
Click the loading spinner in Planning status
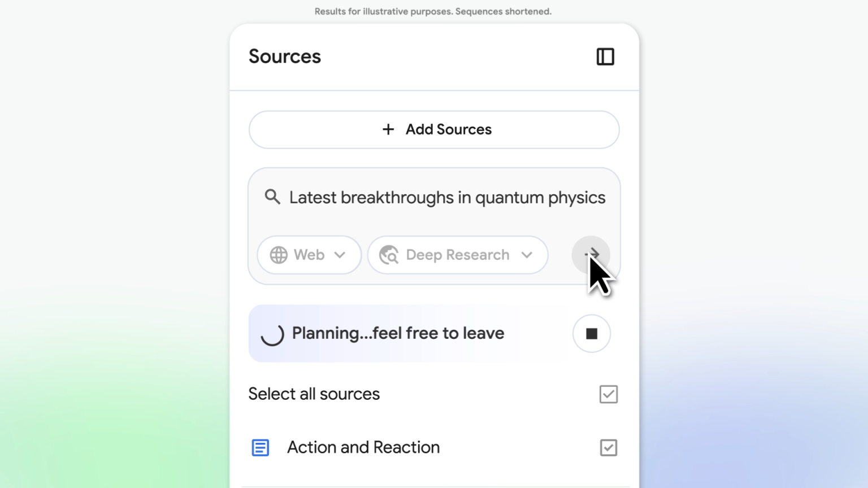click(x=272, y=334)
